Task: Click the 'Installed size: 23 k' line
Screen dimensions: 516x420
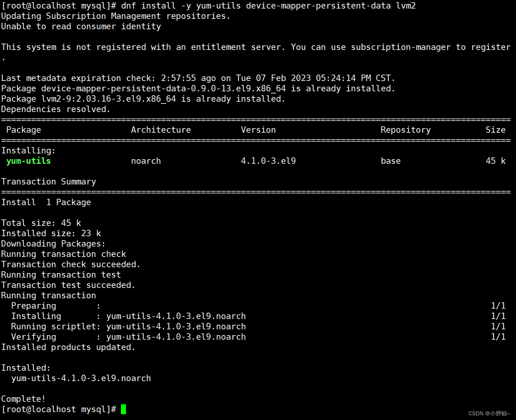Action: (51, 233)
